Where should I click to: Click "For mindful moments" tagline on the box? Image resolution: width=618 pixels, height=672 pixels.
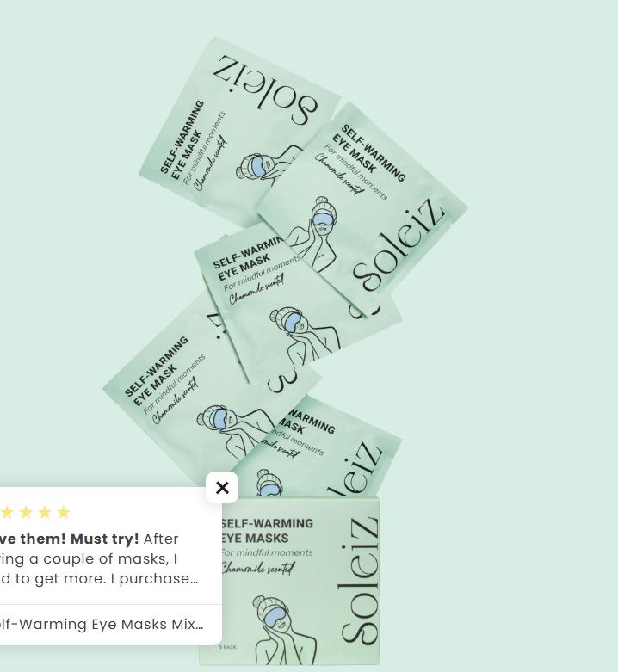pos(267,553)
